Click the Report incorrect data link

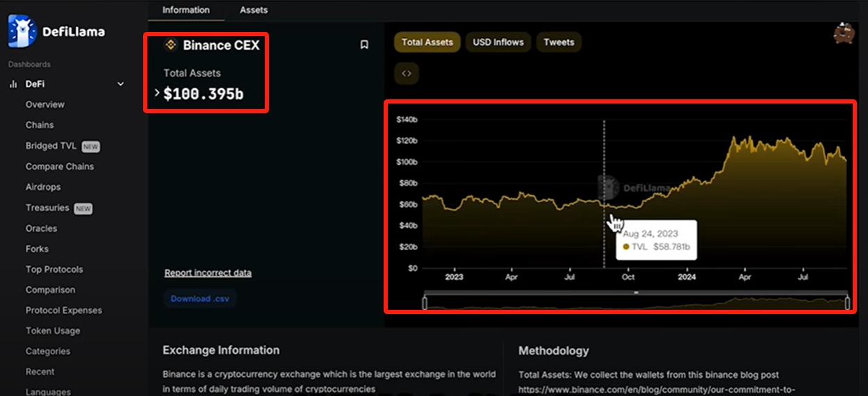click(x=208, y=273)
